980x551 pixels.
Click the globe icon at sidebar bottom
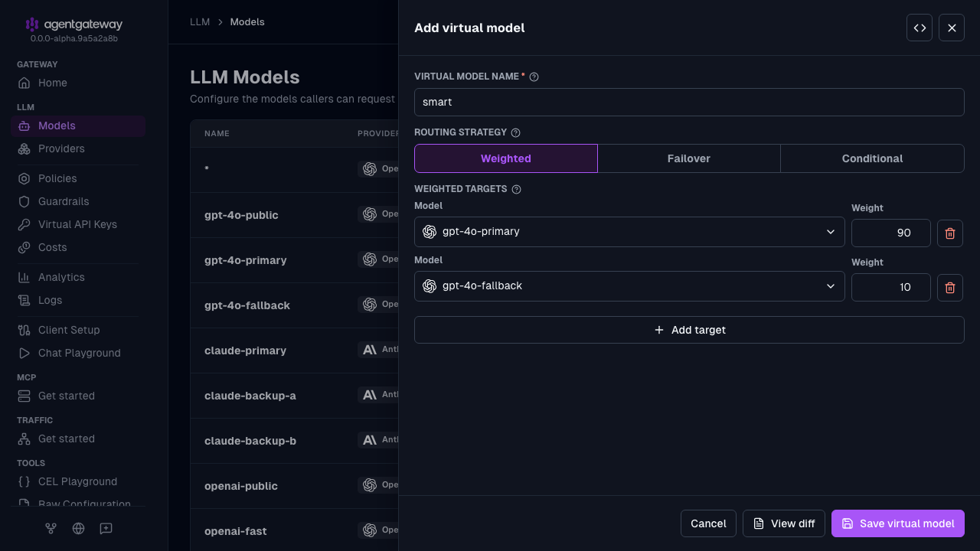click(x=78, y=528)
